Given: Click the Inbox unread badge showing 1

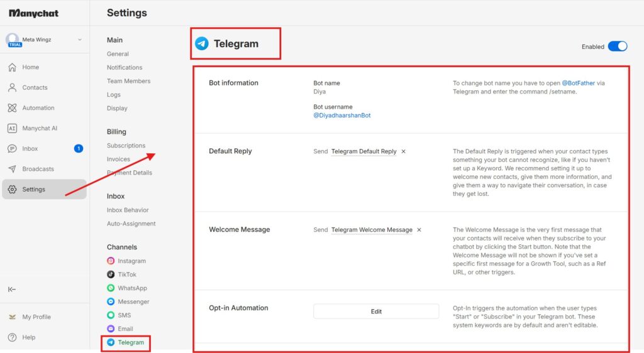Looking at the screenshot, I should [x=79, y=148].
